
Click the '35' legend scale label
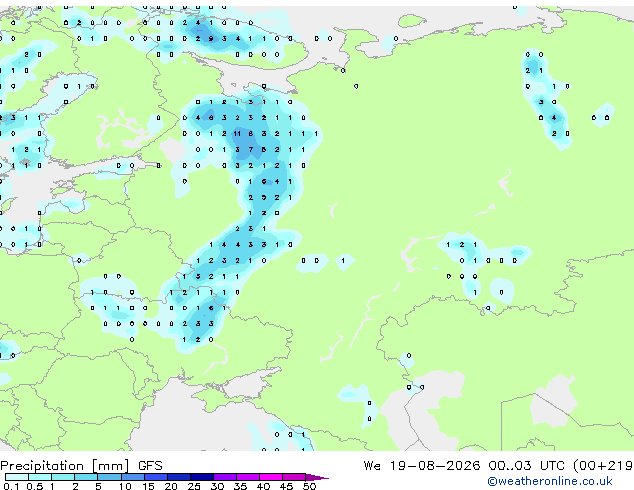[x=240, y=486]
